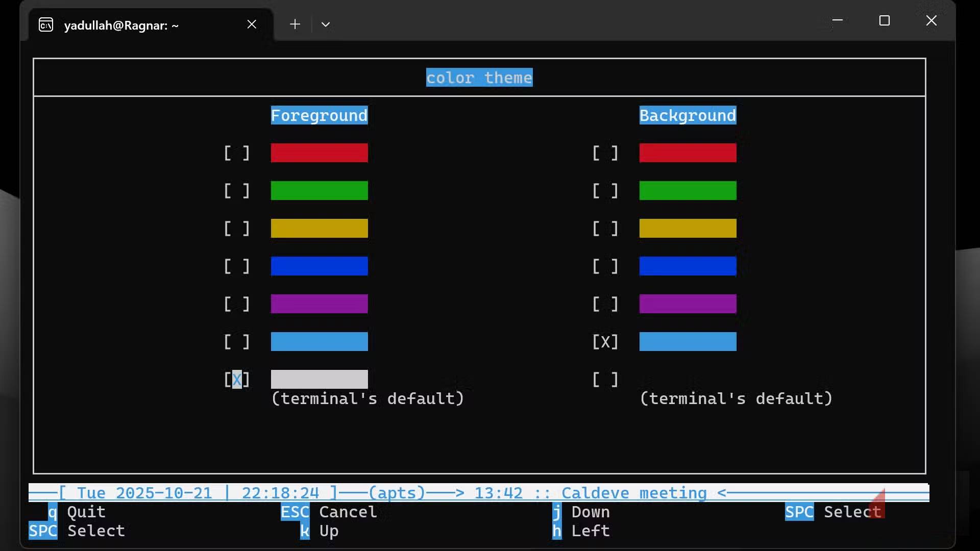Maximize the terminal window

click(x=885, y=20)
